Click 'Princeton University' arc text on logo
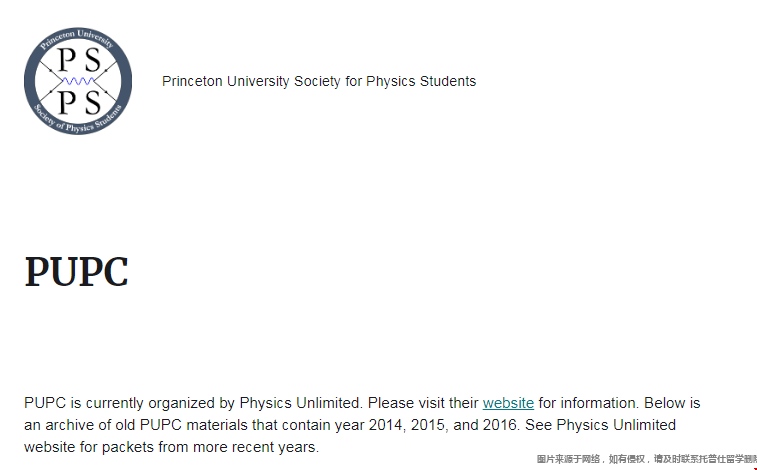The height and width of the screenshot is (470, 757). (x=77, y=39)
